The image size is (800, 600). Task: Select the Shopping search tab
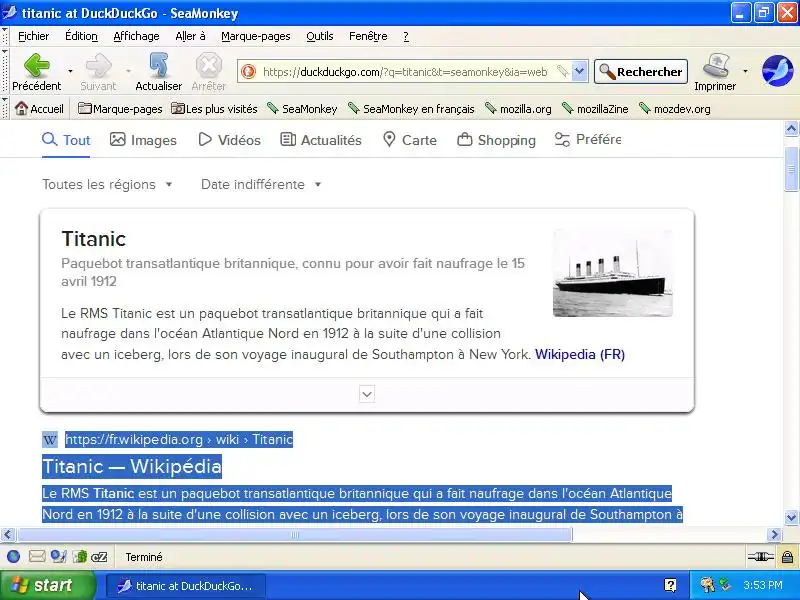coord(496,140)
